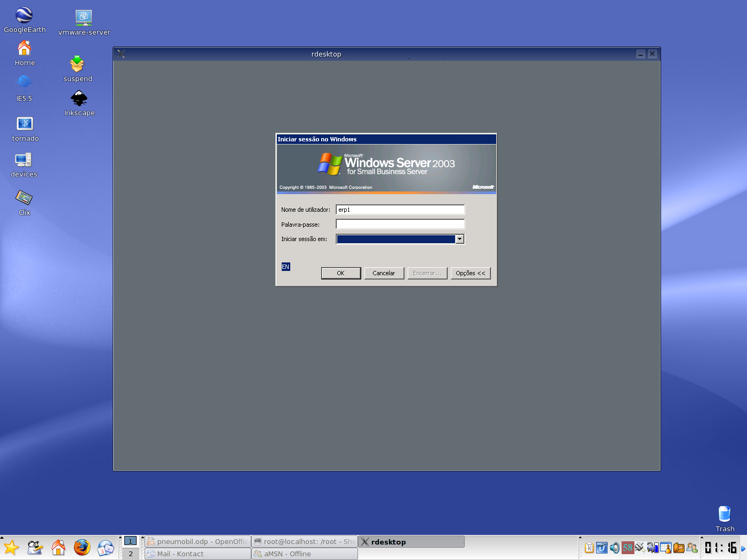The height and width of the screenshot is (560, 747).
Task: Switch to virtual desktop 2
Action: 131,554
